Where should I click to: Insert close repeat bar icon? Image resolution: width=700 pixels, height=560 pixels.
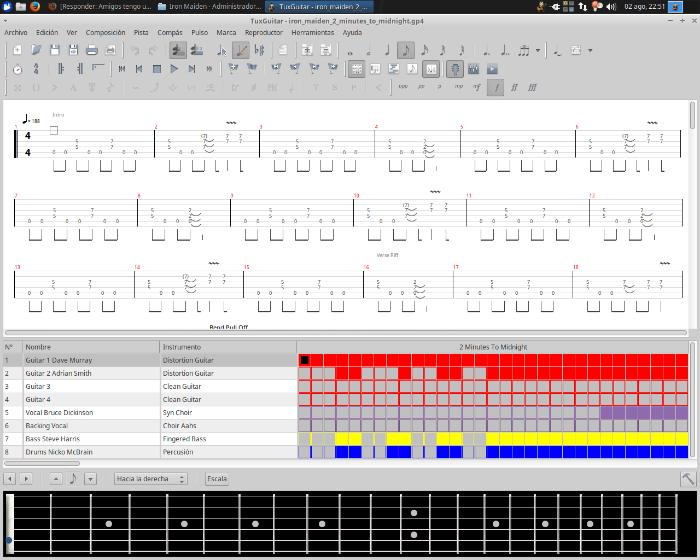coord(79,69)
